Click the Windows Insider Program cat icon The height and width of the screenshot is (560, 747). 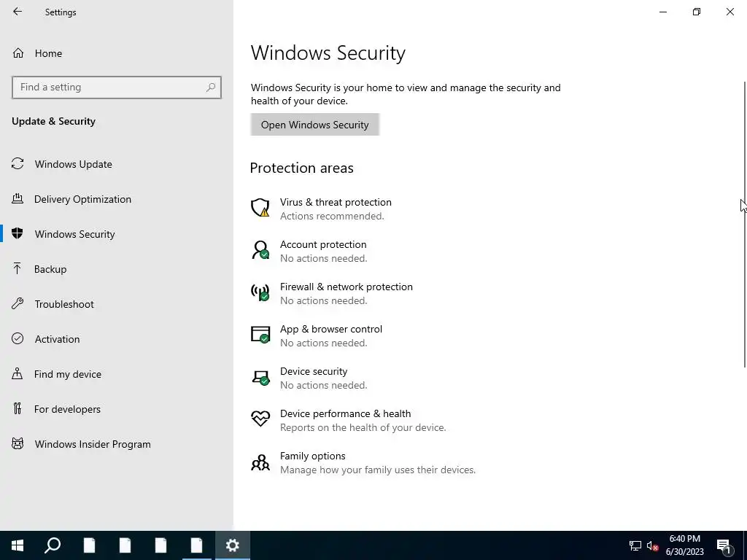click(18, 444)
